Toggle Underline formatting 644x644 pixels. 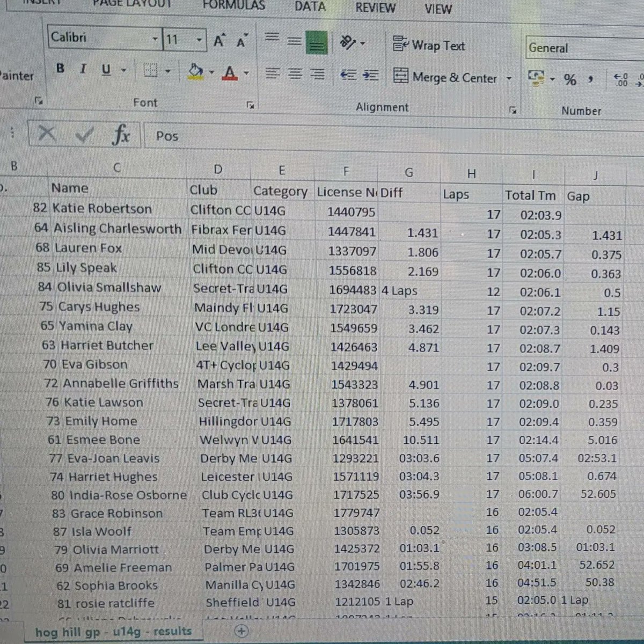(x=106, y=70)
